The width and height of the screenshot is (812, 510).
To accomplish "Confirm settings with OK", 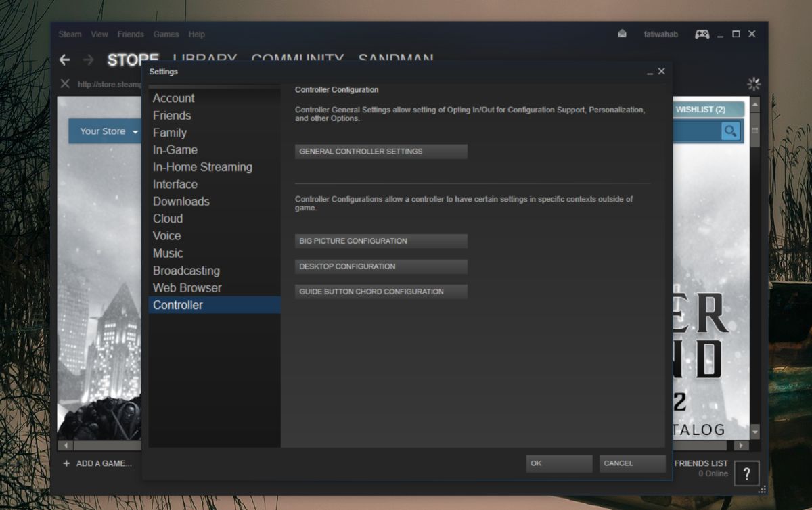I will tap(559, 463).
